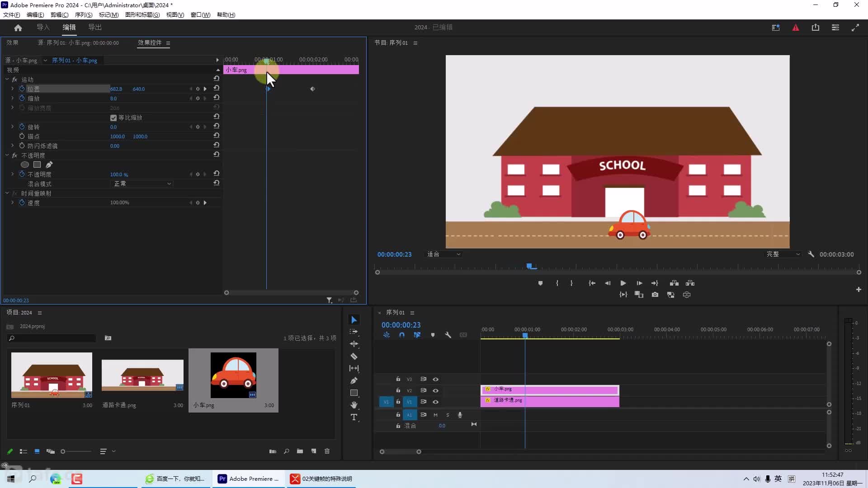Select the 小车.png clip on V2
Viewport: 868px width, 488px height.
550,390
